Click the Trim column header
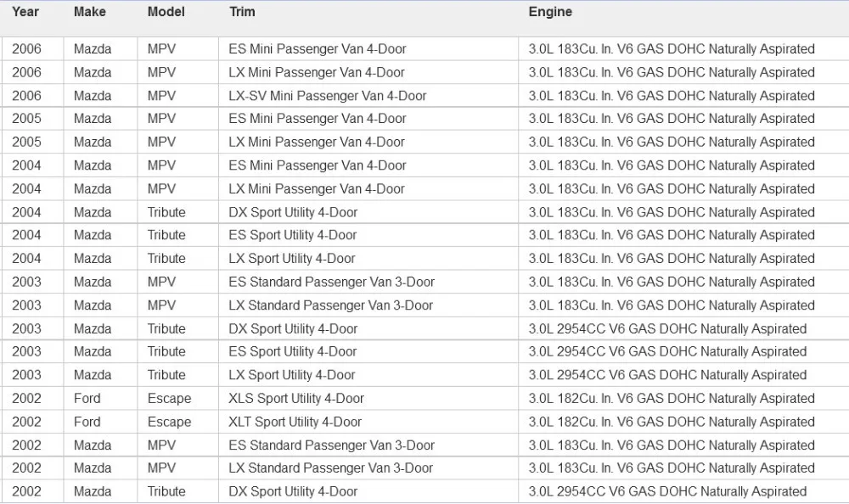Screen dimensions: 849x504 pyautogui.click(x=242, y=12)
